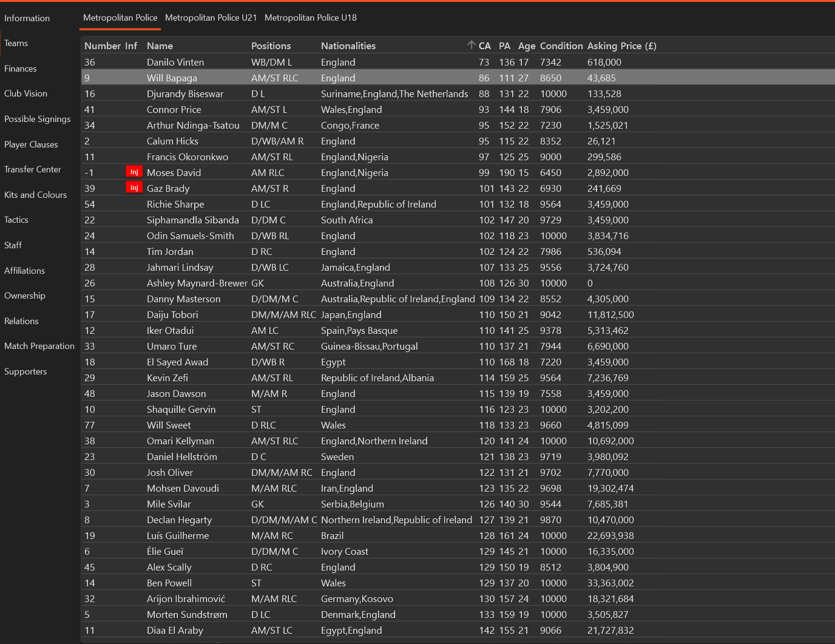Image resolution: width=835 pixels, height=644 pixels.
Task: Open Transfer Center from sidebar
Action: pos(33,169)
